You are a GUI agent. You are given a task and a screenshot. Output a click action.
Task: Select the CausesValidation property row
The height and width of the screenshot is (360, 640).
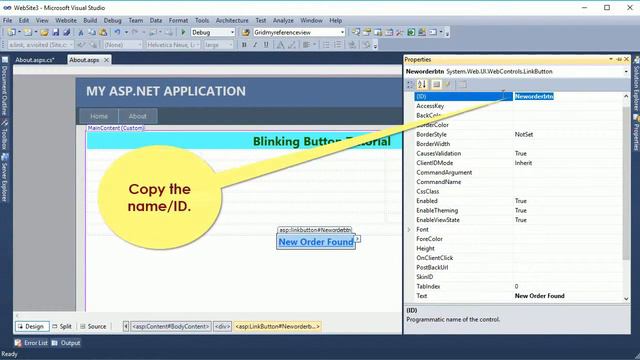pos(518,153)
